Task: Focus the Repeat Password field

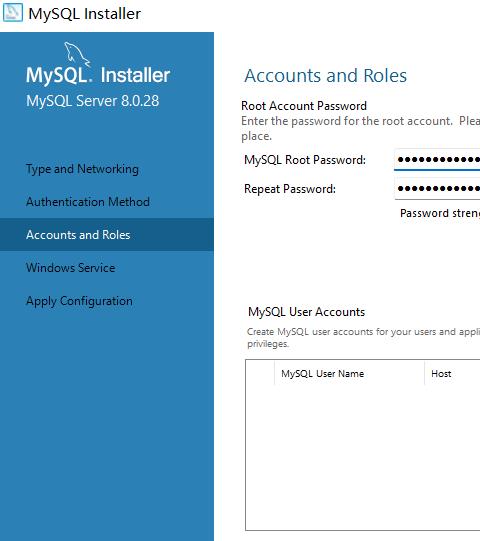Action: (x=437, y=189)
